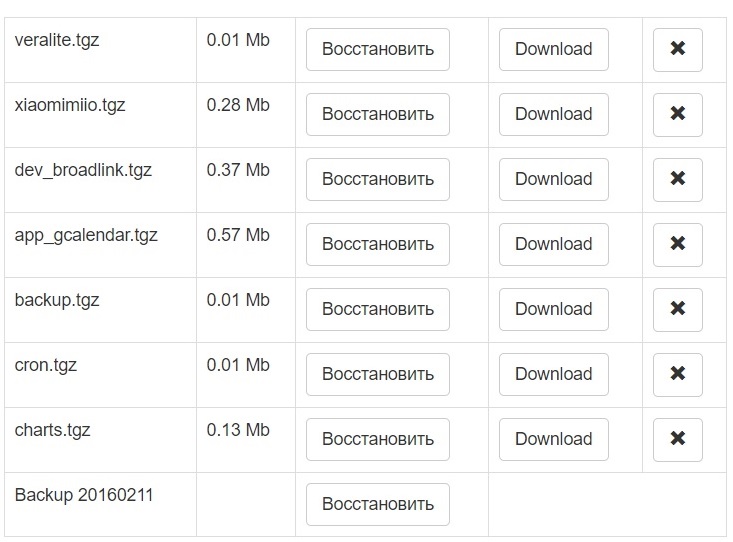Click the X icon beside cron.tgz
Screen dimensions: 733x542
pyautogui.click(x=677, y=374)
